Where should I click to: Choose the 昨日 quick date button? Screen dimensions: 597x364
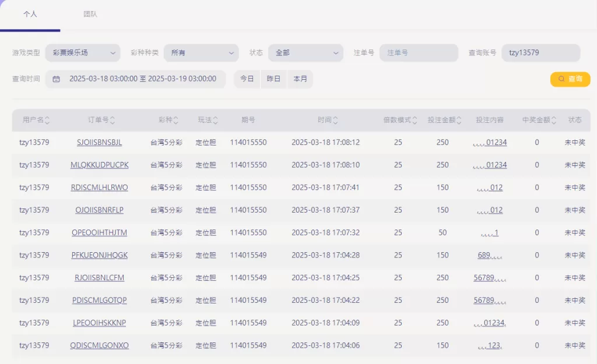pos(273,79)
